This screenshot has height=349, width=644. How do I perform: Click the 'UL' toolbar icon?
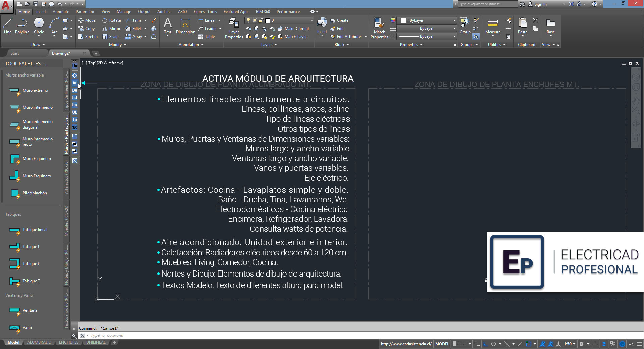coord(75,112)
